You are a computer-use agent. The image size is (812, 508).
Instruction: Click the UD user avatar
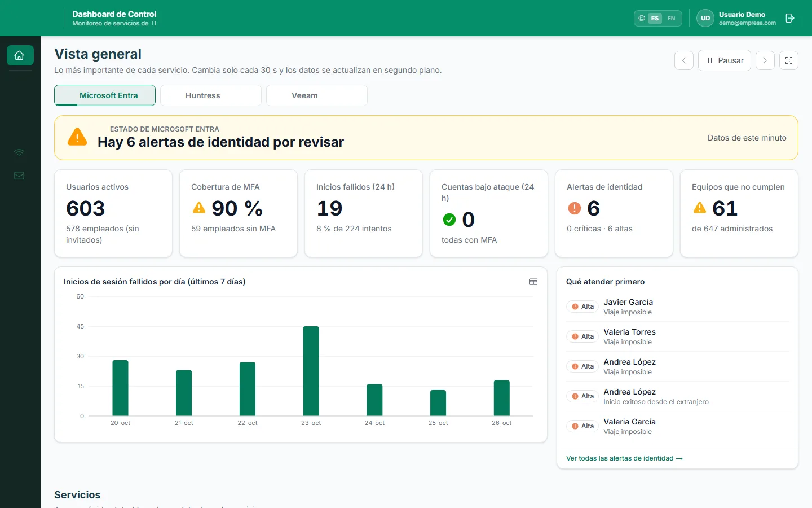705,18
